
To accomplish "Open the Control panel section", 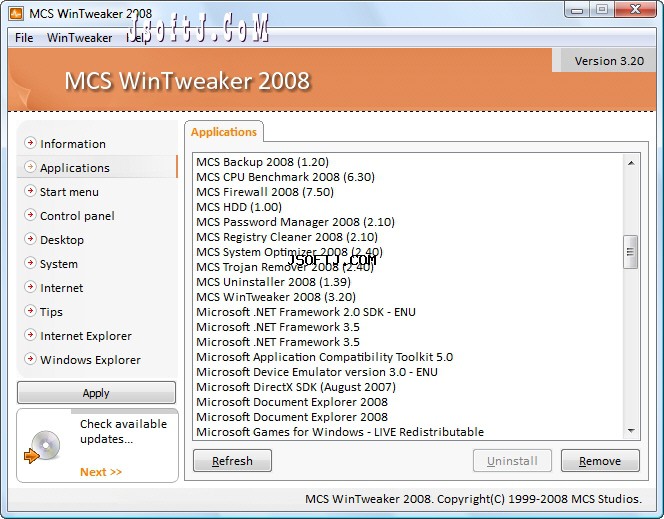I will [77, 216].
